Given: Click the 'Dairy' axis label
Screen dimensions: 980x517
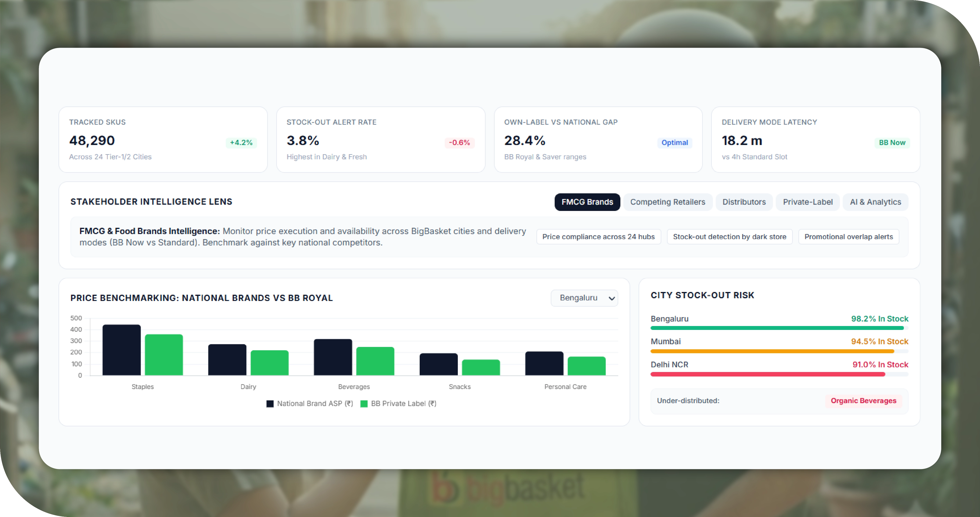Looking at the screenshot, I should click(248, 387).
